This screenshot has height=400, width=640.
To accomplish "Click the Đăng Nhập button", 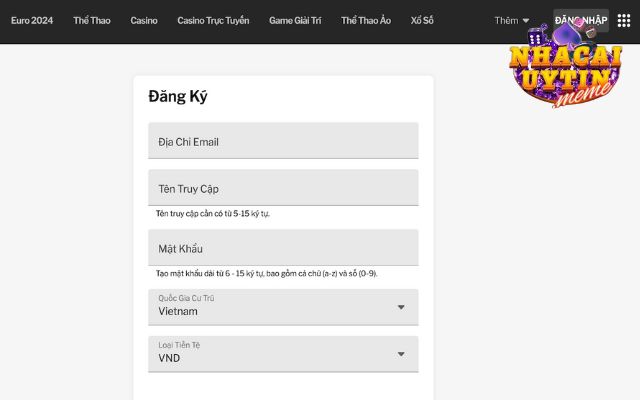I will coord(581,20).
